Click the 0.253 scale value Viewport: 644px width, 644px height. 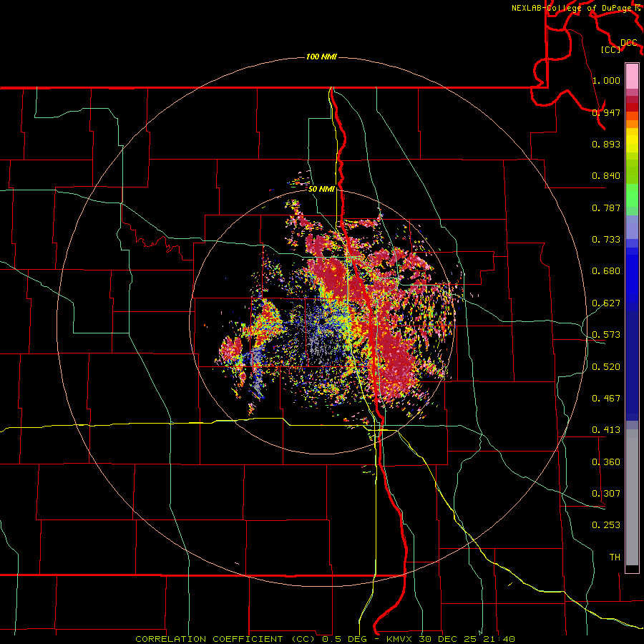(x=606, y=525)
